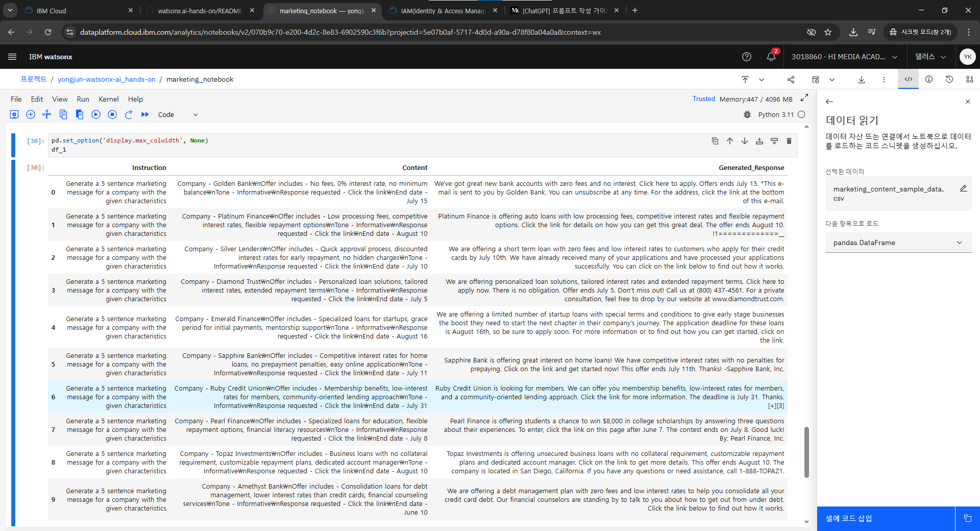Expand the 댈러스 region dropdown
Viewport: 980px width, 531px height.
[x=930, y=57]
